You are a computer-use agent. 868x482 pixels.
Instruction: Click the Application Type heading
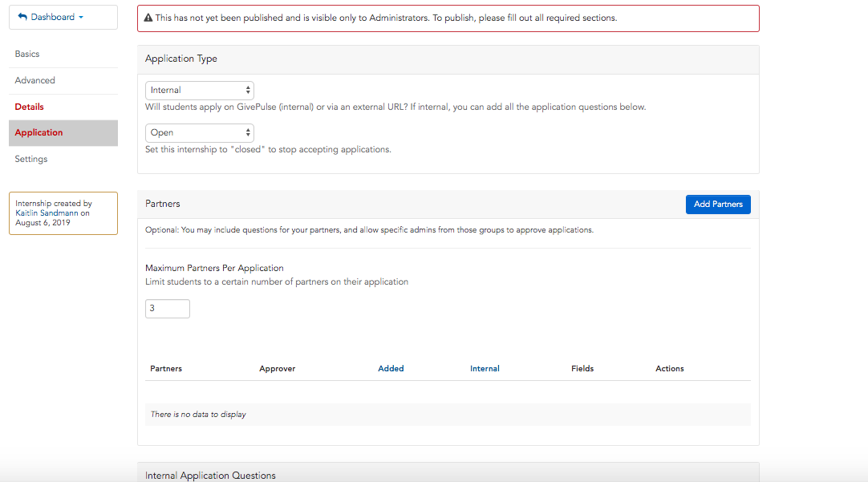point(181,59)
